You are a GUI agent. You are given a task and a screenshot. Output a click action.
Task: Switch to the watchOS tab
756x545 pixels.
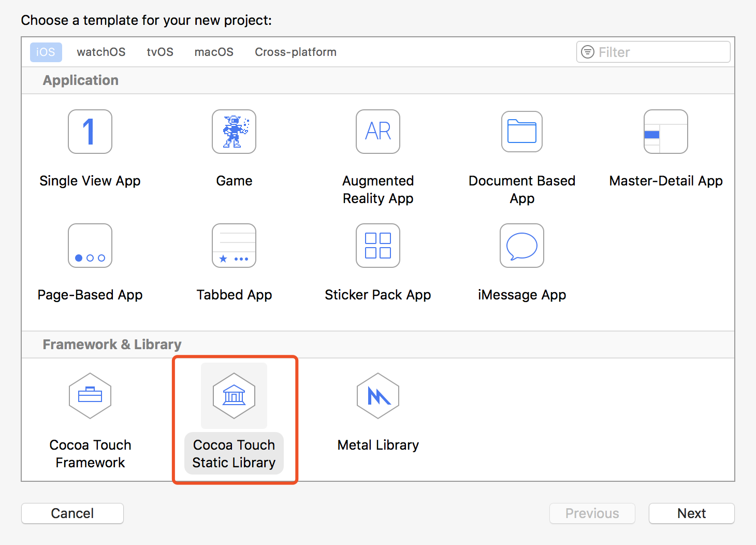[x=101, y=52]
